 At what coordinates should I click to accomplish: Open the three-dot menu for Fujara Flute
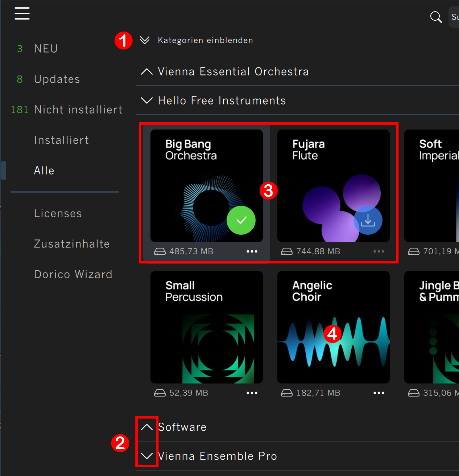point(379,251)
